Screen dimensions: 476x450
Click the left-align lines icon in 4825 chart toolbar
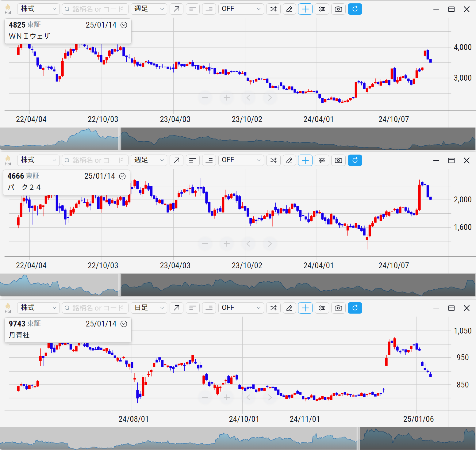pyautogui.click(x=193, y=9)
